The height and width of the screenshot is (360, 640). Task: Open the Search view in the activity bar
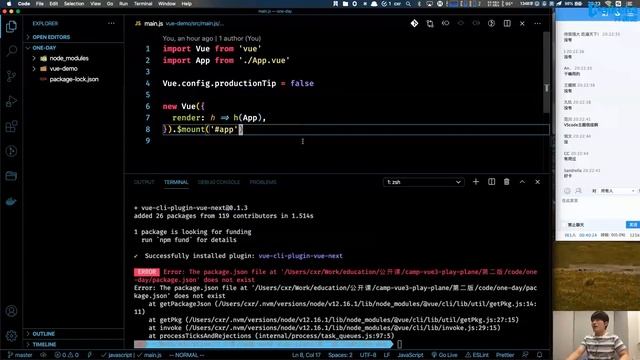(11, 51)
